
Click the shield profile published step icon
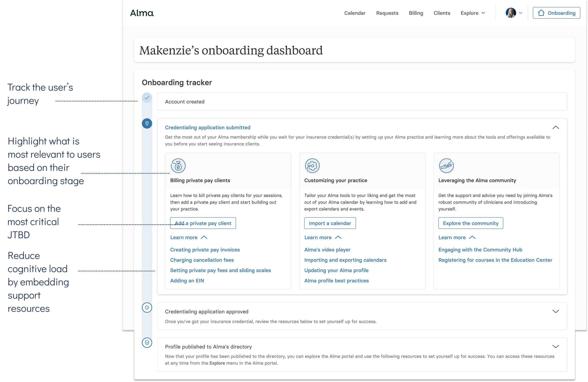pos(147,343)
